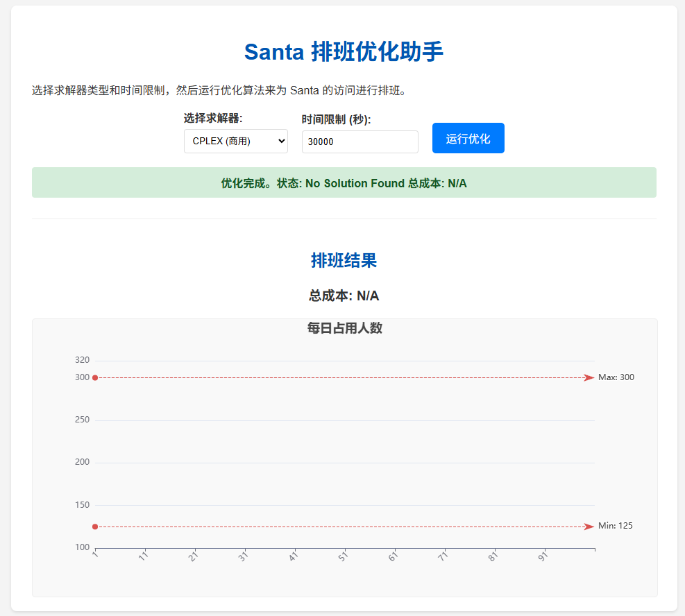Click the green optimization status message

(344, 182)
